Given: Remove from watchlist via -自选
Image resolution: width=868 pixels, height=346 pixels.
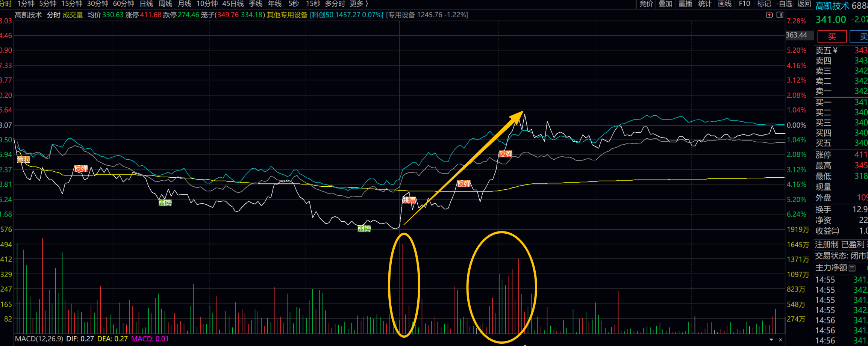Looking at the screenshot, I should coord(784,4).
